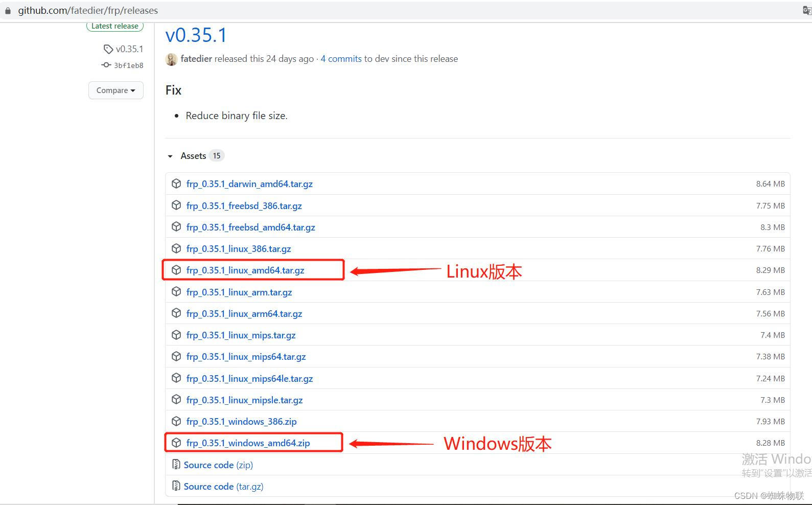
Task: Click the tag icon next to v0.35.1
Action: coord(108,49)
